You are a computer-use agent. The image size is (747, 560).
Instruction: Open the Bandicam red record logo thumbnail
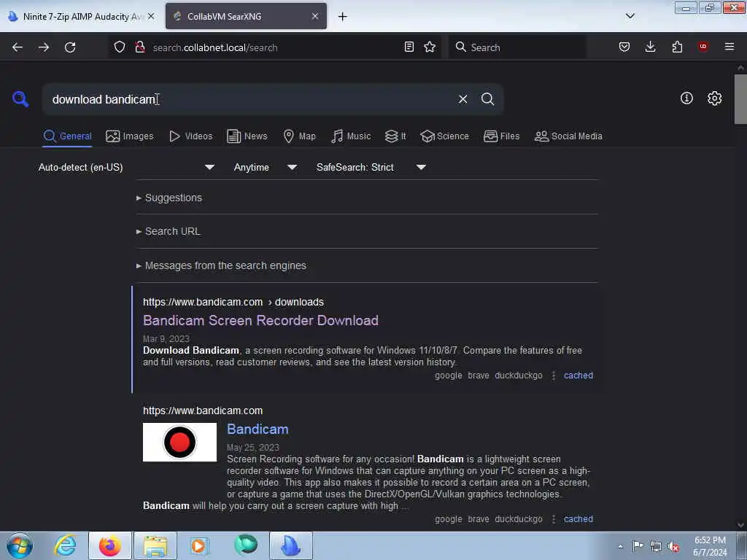[179, 442]
